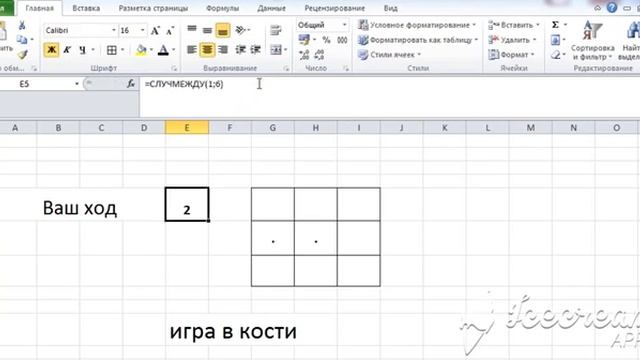
Task: Select column G header
Action: pyautogui.click(x=273, y=128)
